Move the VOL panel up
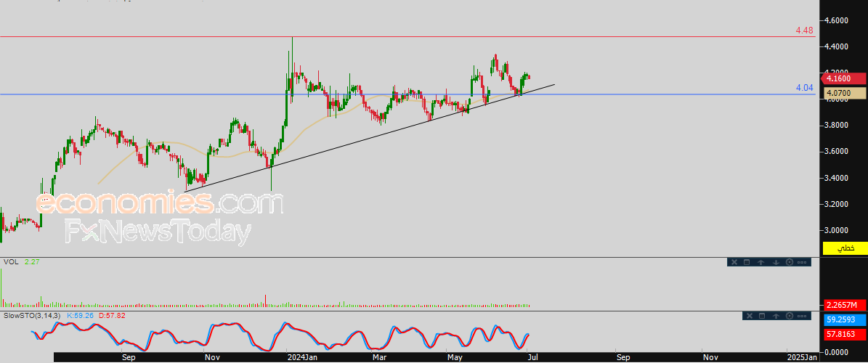The width and height of the screenshot is (868, 363). pos(760,262)
